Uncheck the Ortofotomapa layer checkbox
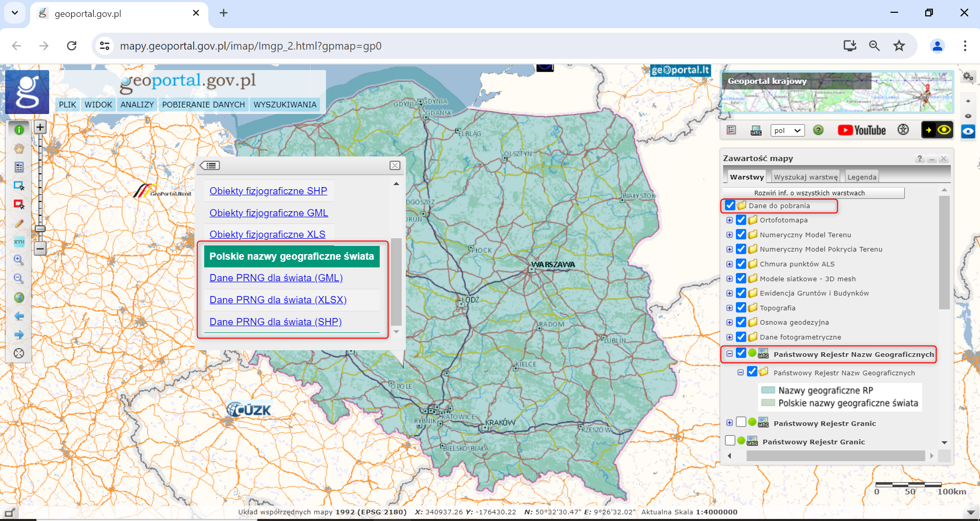The image size is (980, 521). pos(741,220)
